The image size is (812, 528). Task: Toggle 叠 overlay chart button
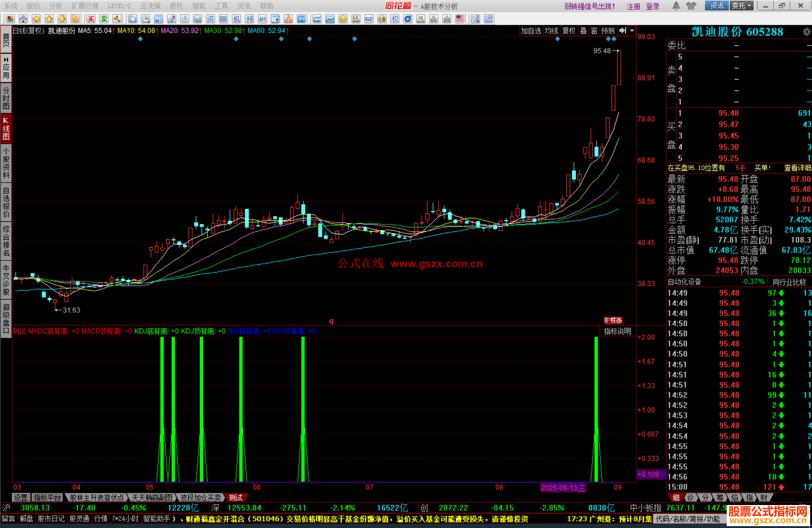pyautogui.click(x=583, y=31)
